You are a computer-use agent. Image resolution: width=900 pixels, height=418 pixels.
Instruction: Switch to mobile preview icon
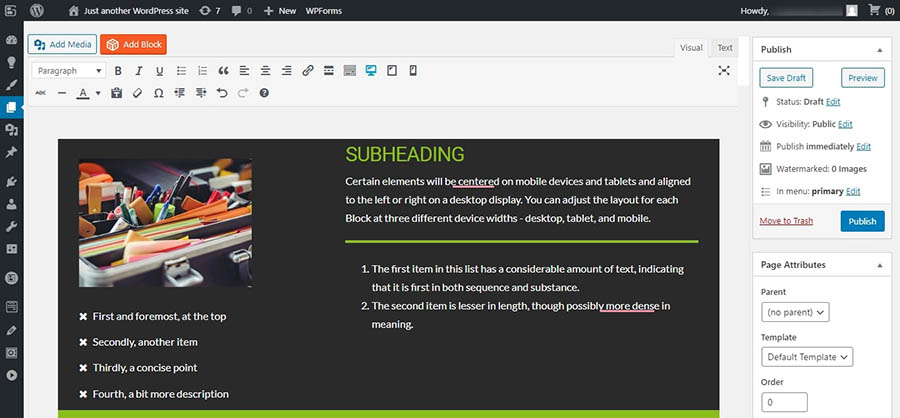point(413,71)
